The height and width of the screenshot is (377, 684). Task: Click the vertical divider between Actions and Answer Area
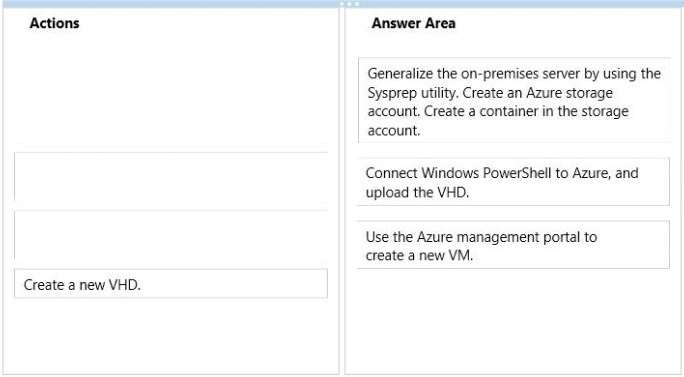point(342,192)
